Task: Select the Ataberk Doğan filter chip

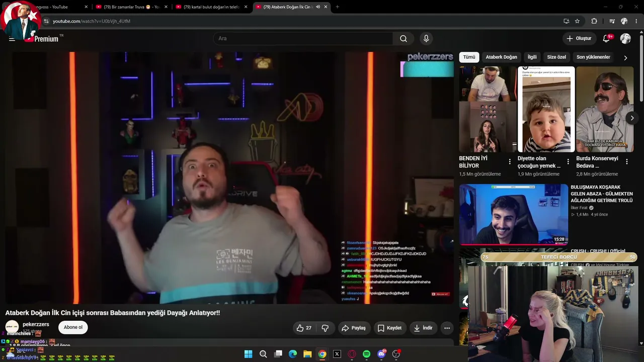Action: 501,57
